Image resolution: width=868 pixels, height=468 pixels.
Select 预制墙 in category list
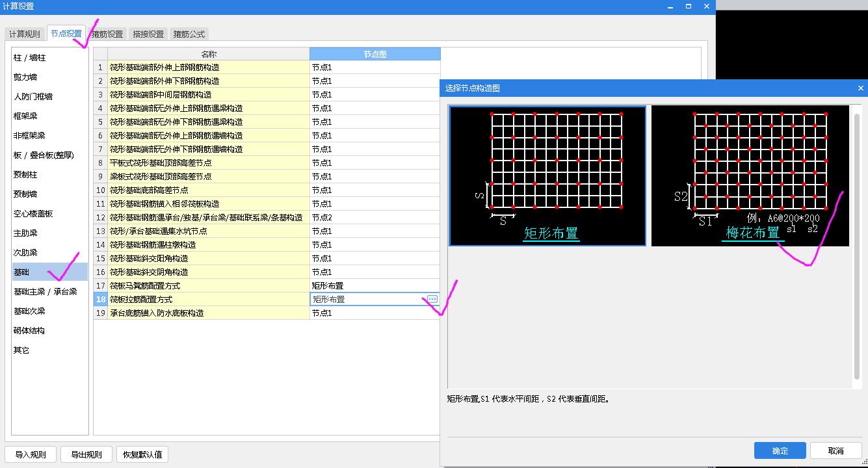coord(49,194)
